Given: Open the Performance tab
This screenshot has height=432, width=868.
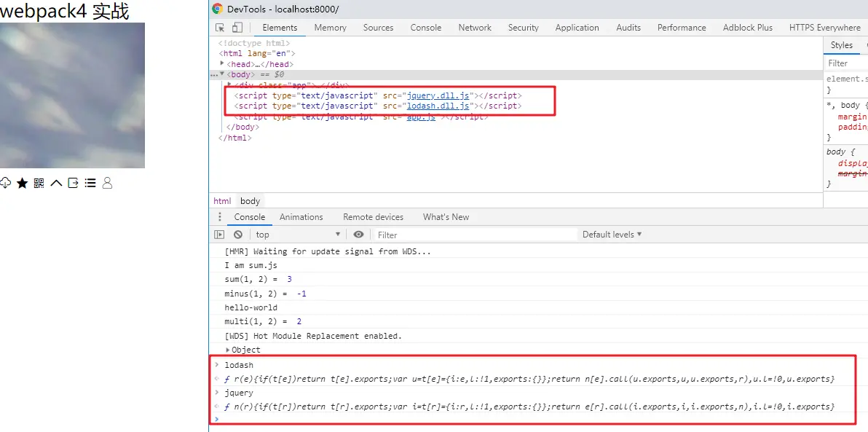Looking at the screenshot, I should click(x=682, y=28).
